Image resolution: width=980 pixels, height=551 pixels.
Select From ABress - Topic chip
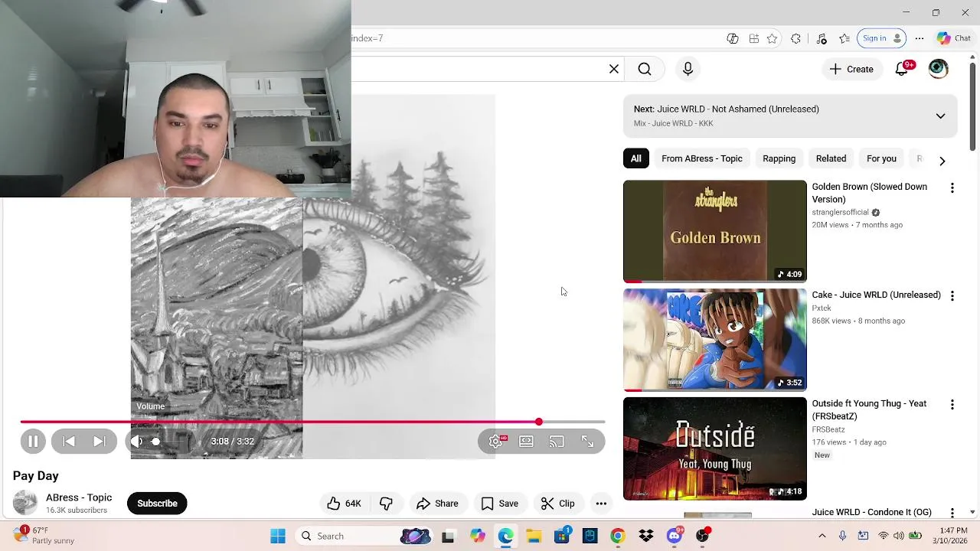pos(702,158)
